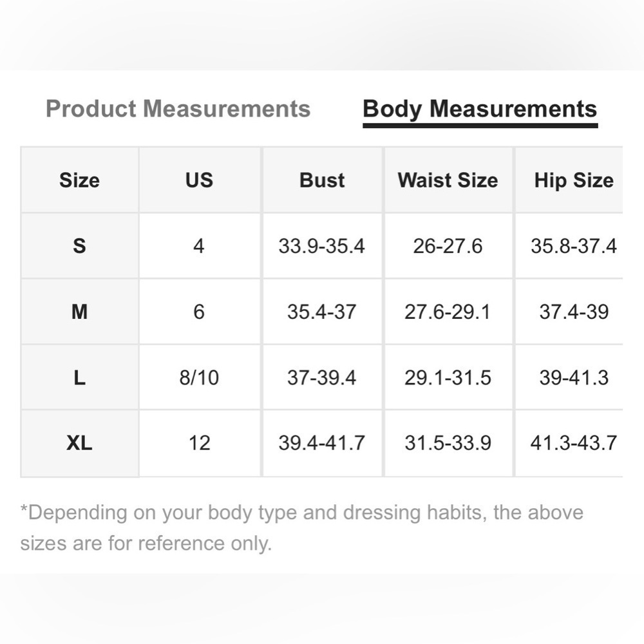Click the Hip Size column header
This screenshot has width=644, height=644.
click(574, 180)
